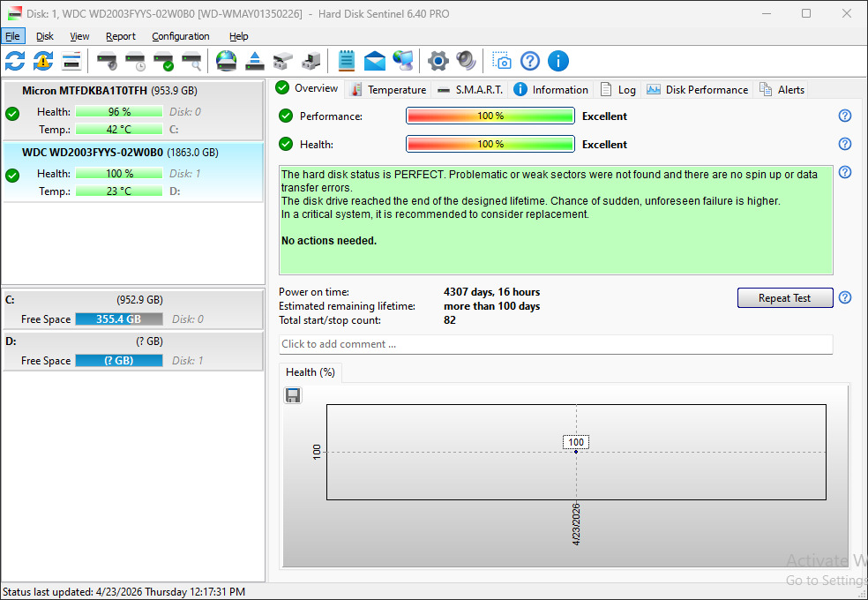Click the 'No actions needed.' text
The height and width of the screenshot is (600, 868).
[329, 241]
